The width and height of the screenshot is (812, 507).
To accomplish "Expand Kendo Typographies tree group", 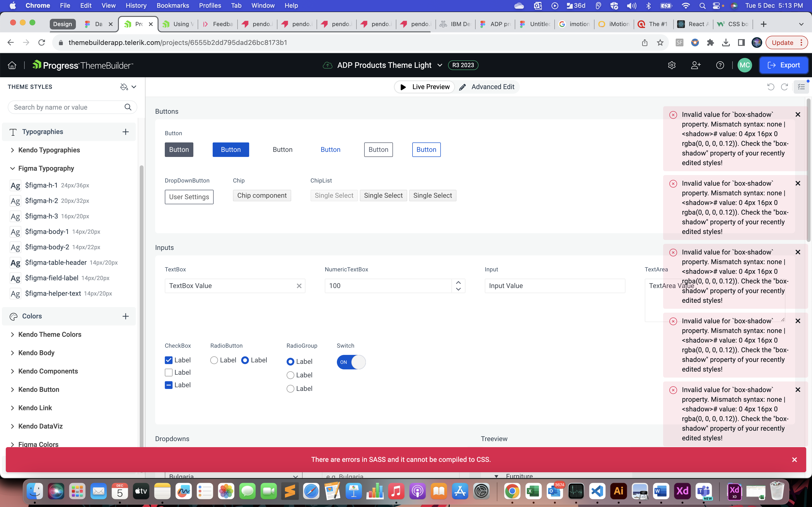I will click(x=12, y=150).
